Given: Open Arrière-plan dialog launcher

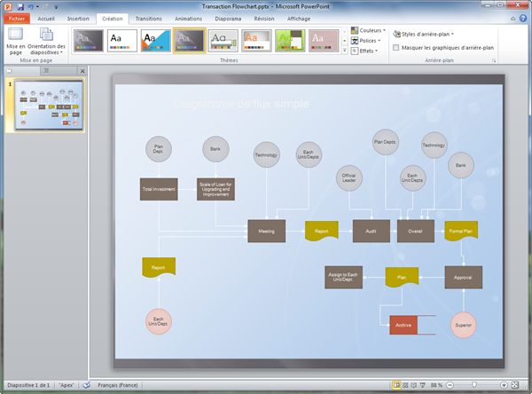Looking at the screenshot, I should pyautogui.click(x=494, y=60).
